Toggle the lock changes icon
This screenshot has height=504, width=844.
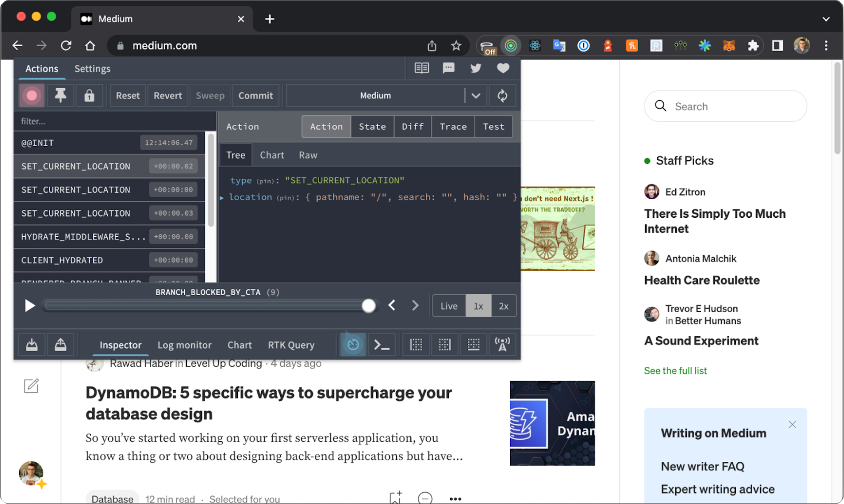[90, 95]
